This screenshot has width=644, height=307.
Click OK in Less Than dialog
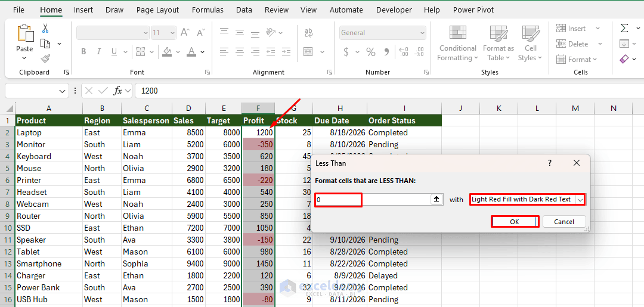[515, 222]
